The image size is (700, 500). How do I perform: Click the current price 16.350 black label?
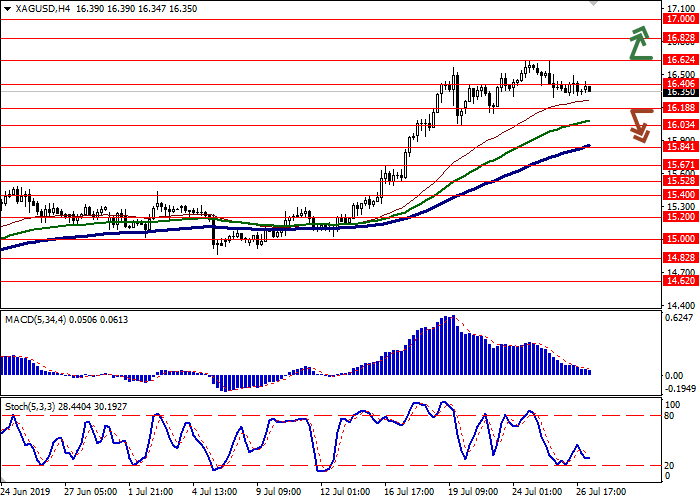(x=679, y=92)
